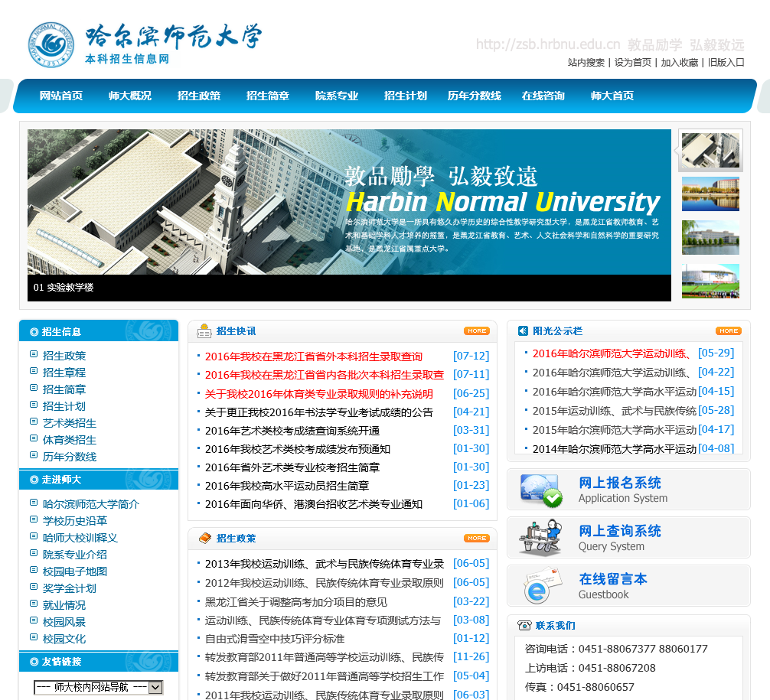770x700 pixels.
Task: Click MORE badge in 招生快讯 panel
Action: pyautogui.click(x=477, y=330)
